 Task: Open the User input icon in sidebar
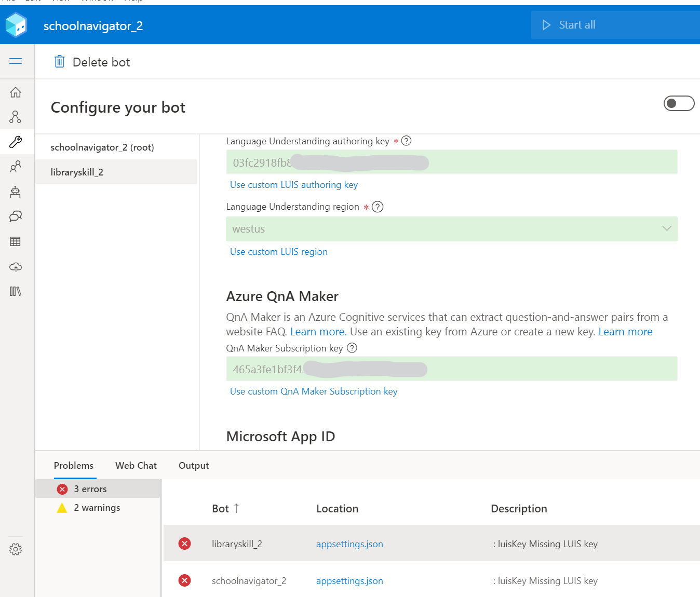[x=16, y=167]
